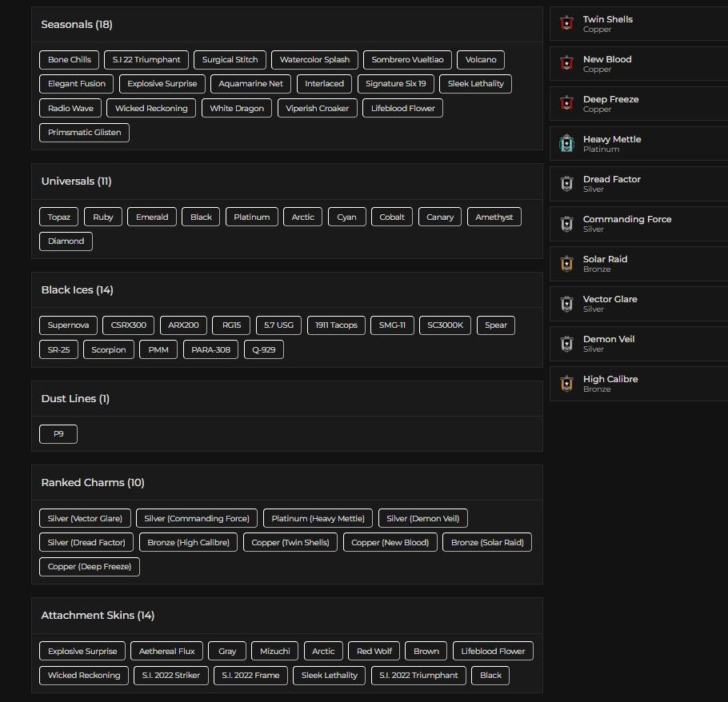Select the Bone Chills seasonal tag
Viewport: 728px width, 702px height.
[69, 59]
